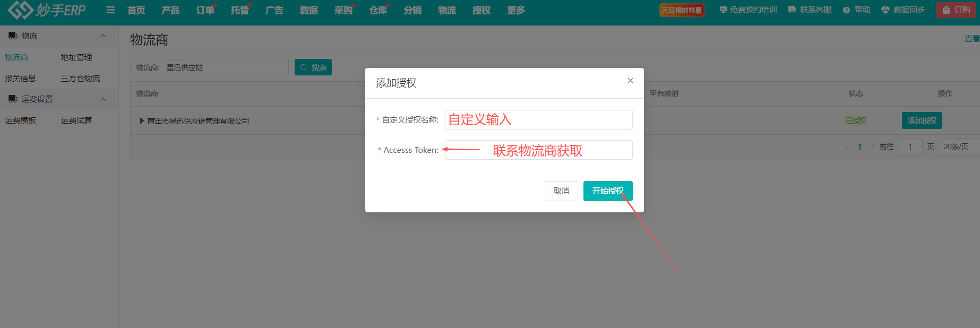The height and width of the screenshot is (328, 980).
Task: Click the 订购 button
Action: click(x=956, y=10)
